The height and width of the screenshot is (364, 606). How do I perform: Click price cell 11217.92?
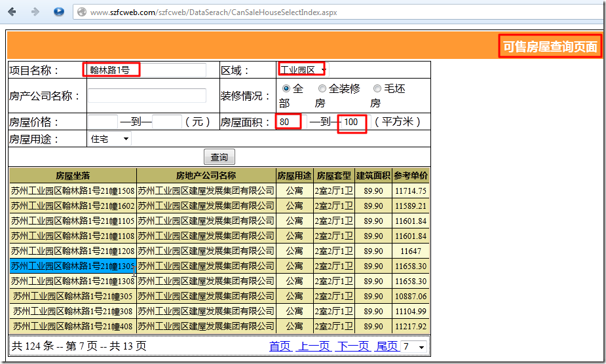tap(411, 327)
